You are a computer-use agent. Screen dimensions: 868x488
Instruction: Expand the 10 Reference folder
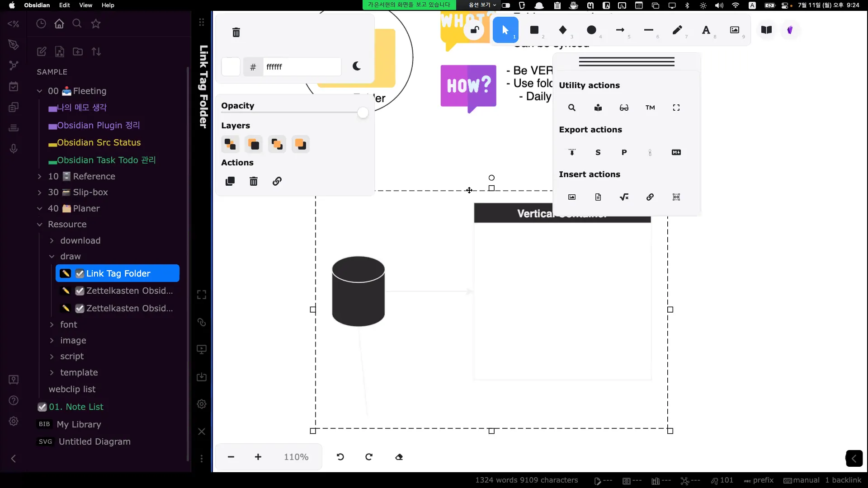(81, 176)
